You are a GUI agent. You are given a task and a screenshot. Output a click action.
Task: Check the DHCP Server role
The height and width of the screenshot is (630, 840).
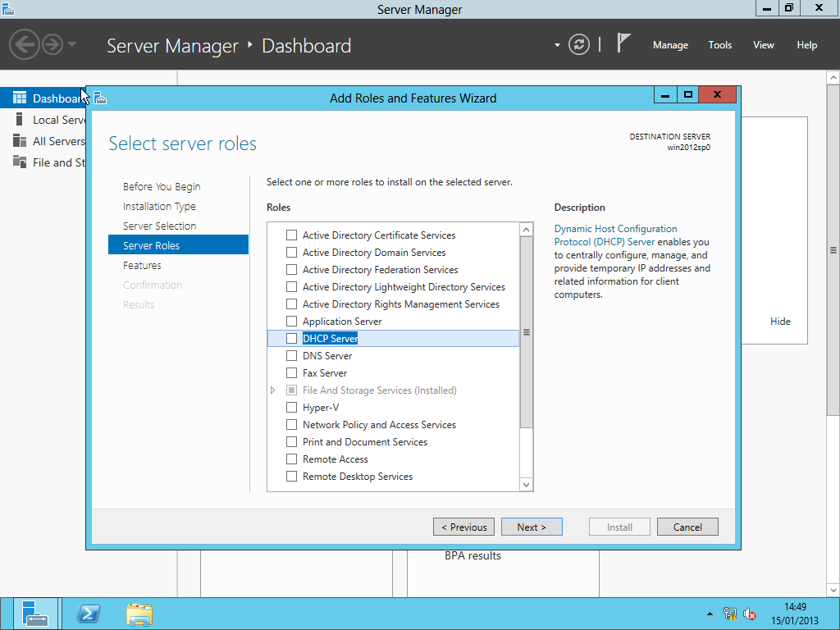click(x=291, y=339)
